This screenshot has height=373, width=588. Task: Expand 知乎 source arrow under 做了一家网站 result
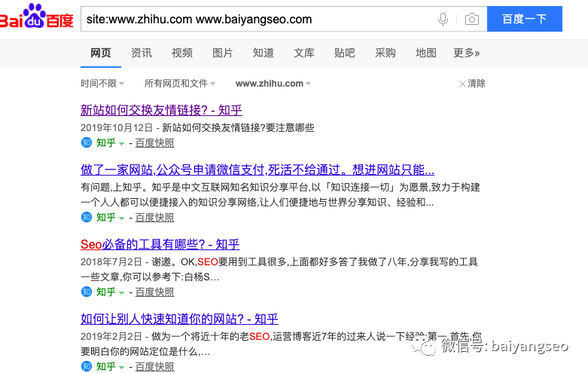(x=121, y=219)
